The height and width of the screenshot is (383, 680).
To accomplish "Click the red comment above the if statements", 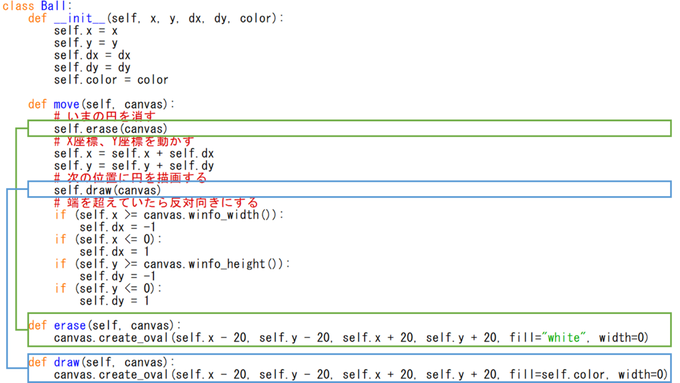I will point(156,203).
